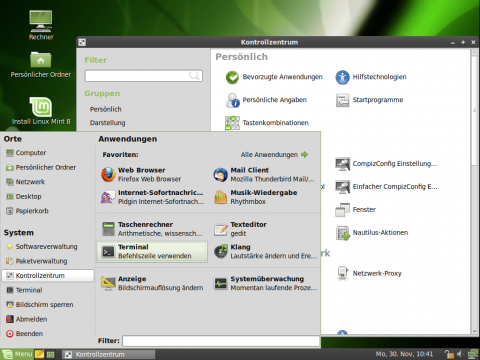
Task: Open Taschenrechner from favorites
Action: 152,229
